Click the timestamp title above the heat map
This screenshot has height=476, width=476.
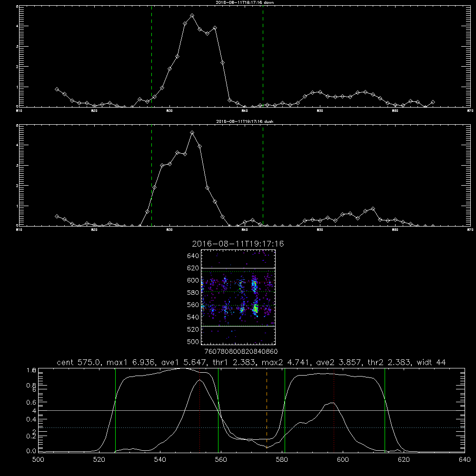tap(238, 244)
